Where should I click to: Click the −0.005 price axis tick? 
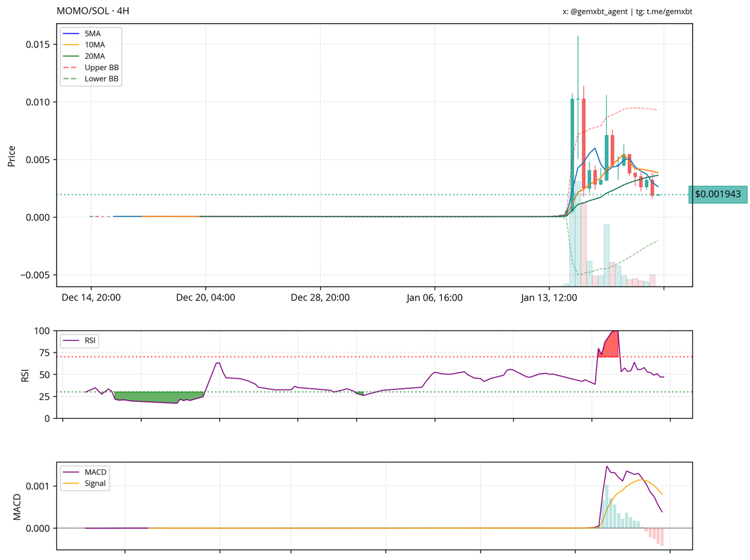(34, 275)
